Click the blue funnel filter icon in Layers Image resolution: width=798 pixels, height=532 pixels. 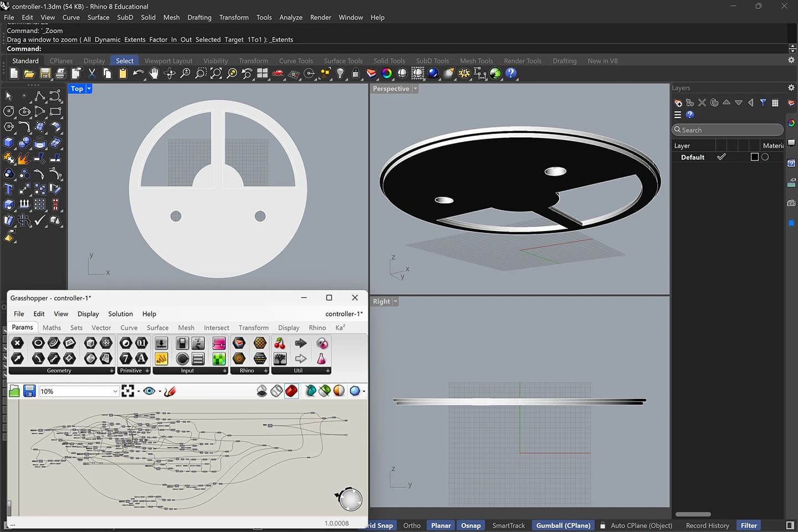(763, 103)
